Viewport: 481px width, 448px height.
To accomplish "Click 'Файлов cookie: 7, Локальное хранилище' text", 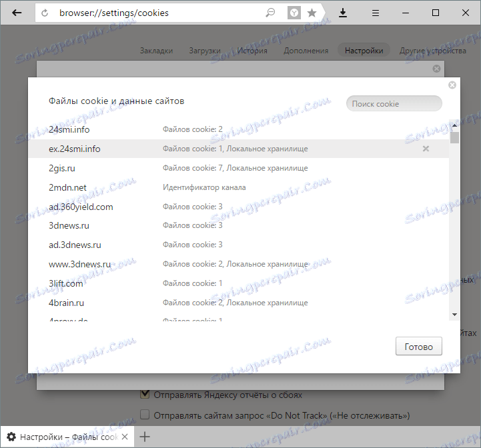I will pos(235,168).
